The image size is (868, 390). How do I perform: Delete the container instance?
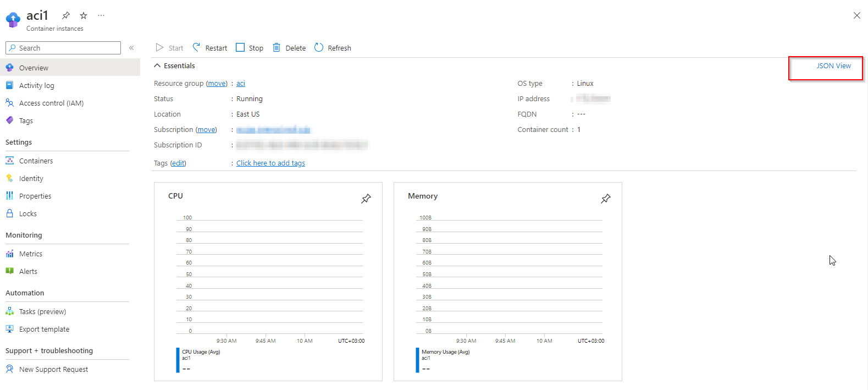289,48
